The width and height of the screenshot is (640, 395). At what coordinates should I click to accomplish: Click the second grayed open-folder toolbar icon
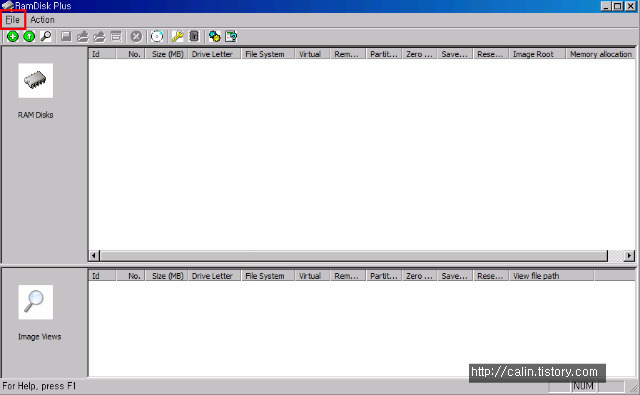tap(99, 37)
